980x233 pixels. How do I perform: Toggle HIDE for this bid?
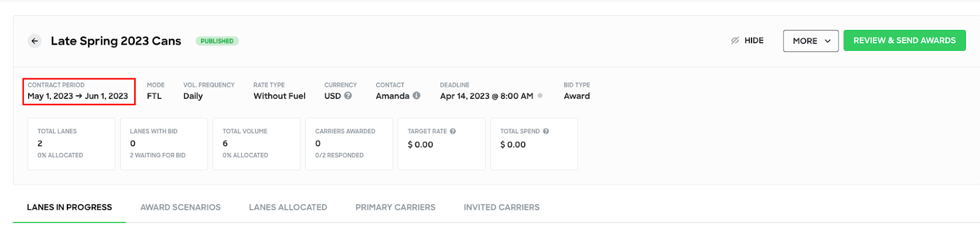(747, 40)
